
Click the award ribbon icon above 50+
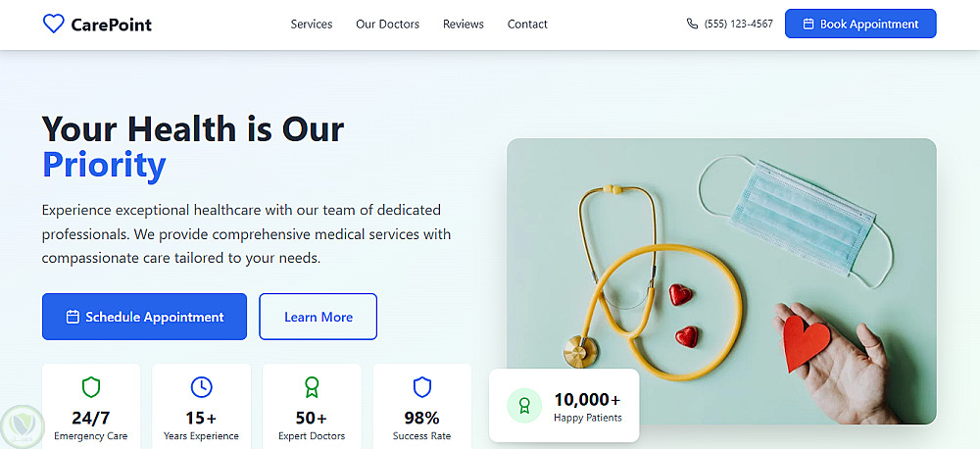pyautogui.click(x=312, y=386)
